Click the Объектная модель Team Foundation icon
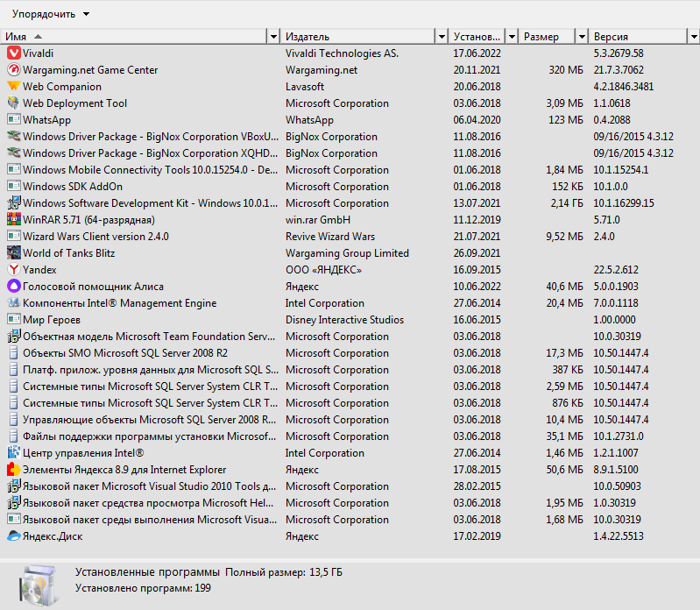This screenshot has width=700, height=610. (14, 337)
